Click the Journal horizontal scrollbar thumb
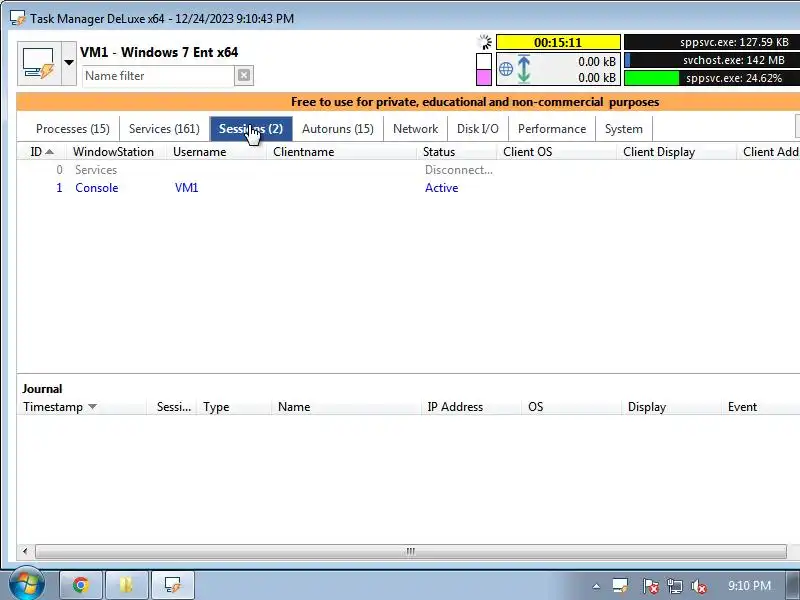 411,552
